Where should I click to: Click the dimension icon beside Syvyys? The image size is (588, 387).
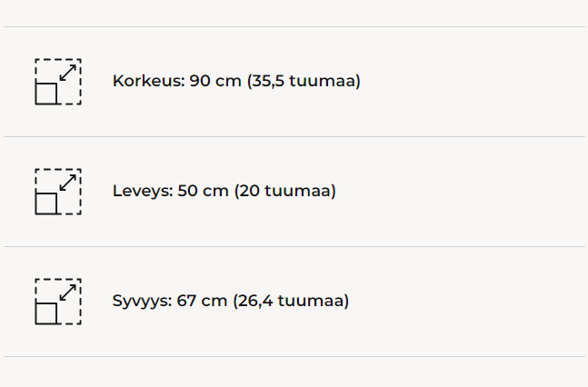click(x=58, y=302)
